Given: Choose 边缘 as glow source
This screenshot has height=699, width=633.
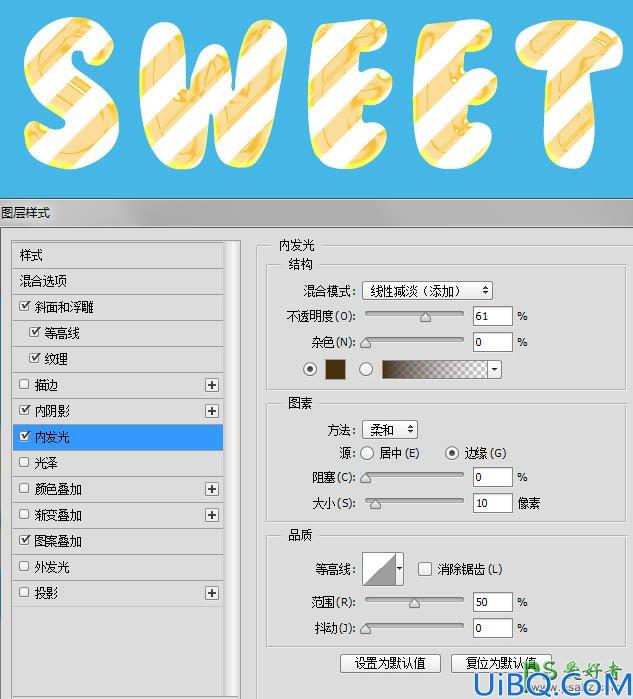Looking at the screenshot, I should [452, 453].
